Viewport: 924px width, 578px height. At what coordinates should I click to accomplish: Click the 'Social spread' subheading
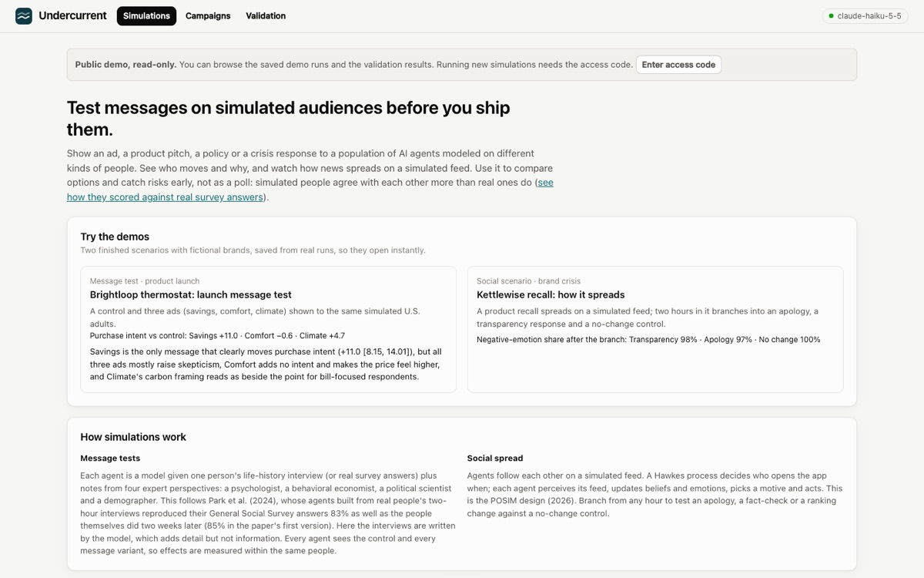(495, 459)
